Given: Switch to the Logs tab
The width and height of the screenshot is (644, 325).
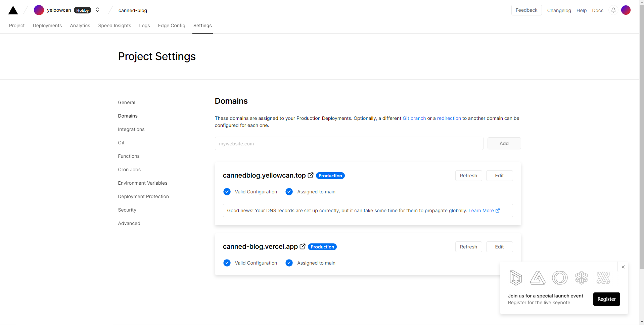Looking at the screenshot, I should pyautogui.click(x=144, y=26).
